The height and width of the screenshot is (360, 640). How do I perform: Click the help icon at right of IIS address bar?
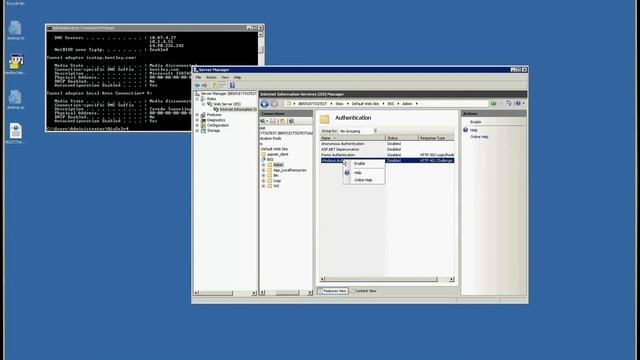click(518, 104)
